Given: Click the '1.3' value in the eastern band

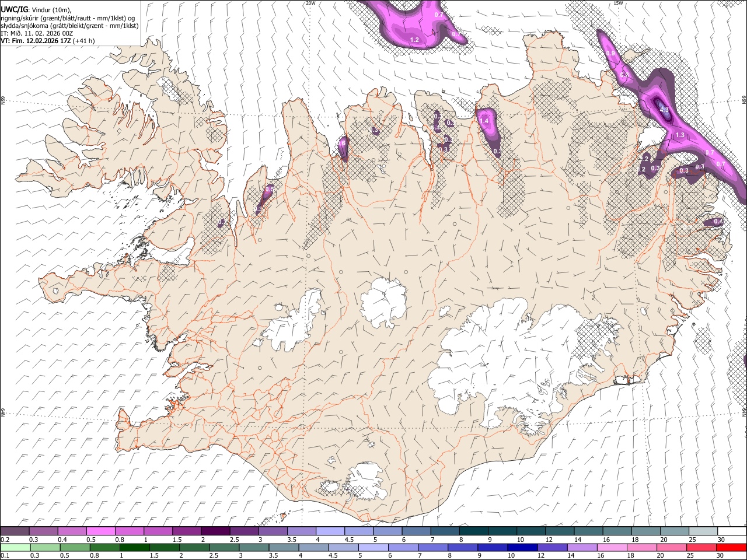Looking at the screenshot, I should coord(680,135).
